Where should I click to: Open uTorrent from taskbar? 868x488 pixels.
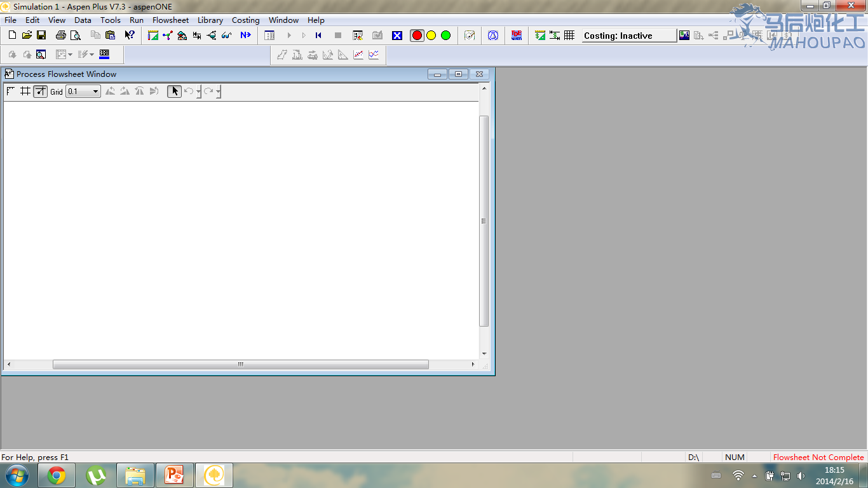pos(96,475)
